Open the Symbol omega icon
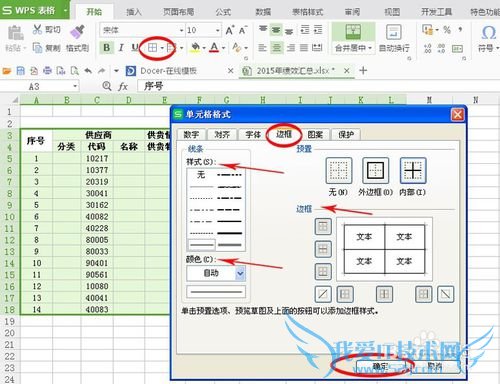This screenshot has width=500, height=384. 489,33
